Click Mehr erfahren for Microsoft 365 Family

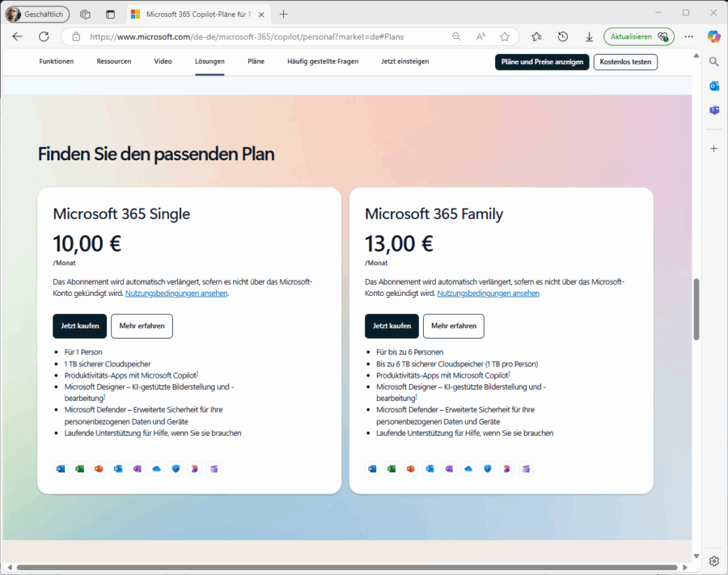pos(454,326)
